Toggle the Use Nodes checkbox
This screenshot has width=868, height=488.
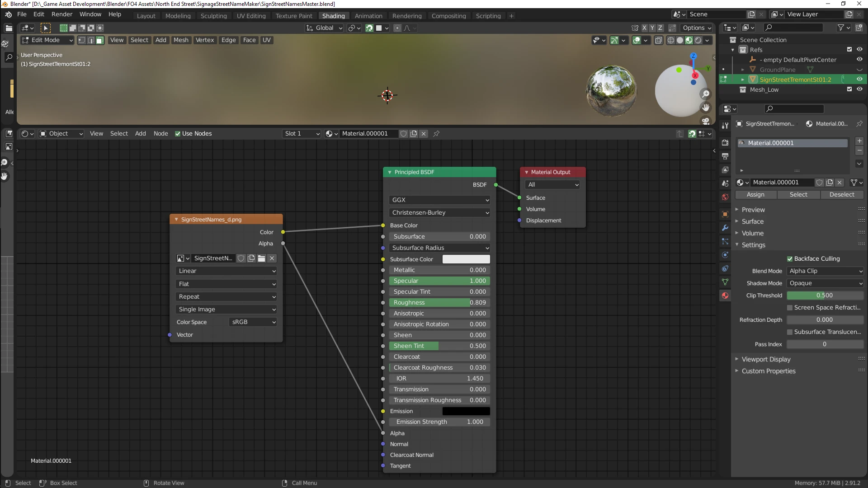tap(178, 134)
